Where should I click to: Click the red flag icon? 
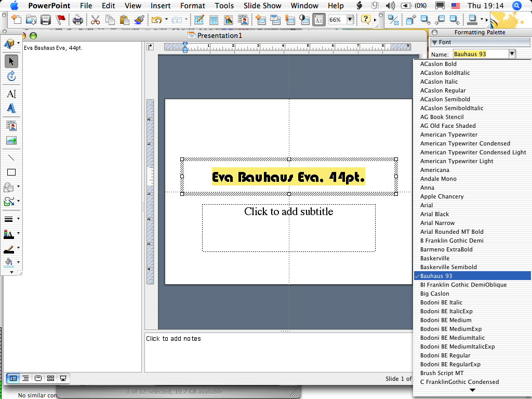pyautogui.click(x=60, y=20)
